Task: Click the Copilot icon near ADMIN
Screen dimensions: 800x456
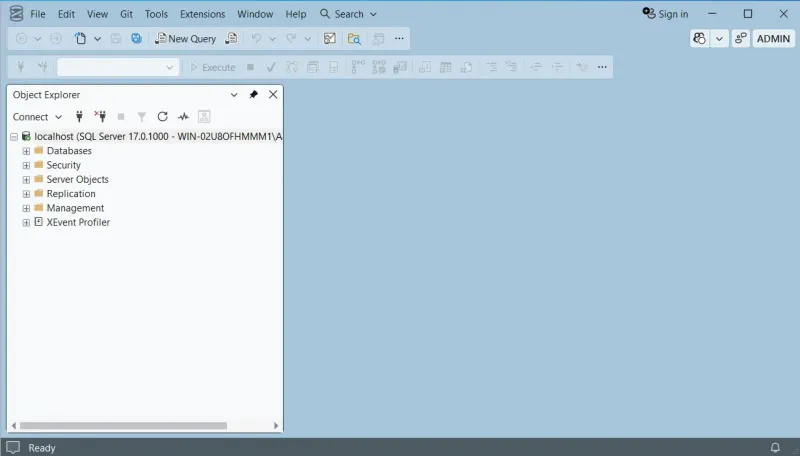Action: pyautogui.click(x=700, y=38)
